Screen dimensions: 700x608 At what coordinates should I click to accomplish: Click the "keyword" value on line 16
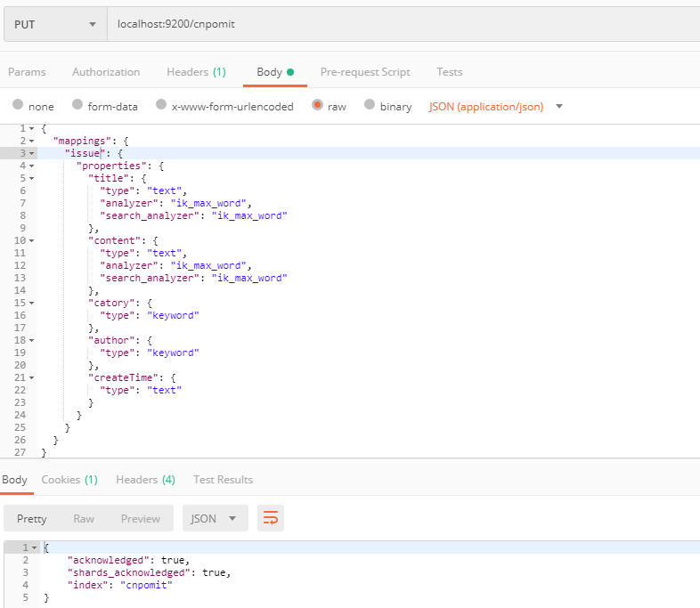[173, 315]
